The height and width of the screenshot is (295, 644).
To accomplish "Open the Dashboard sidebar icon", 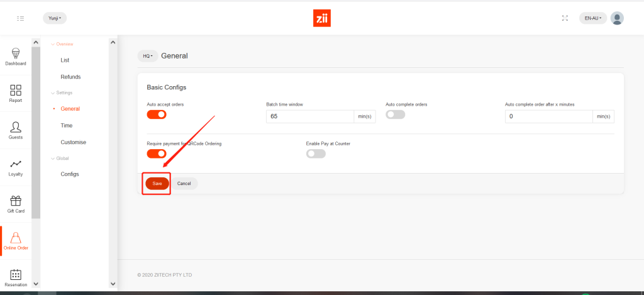I will 16,53.
